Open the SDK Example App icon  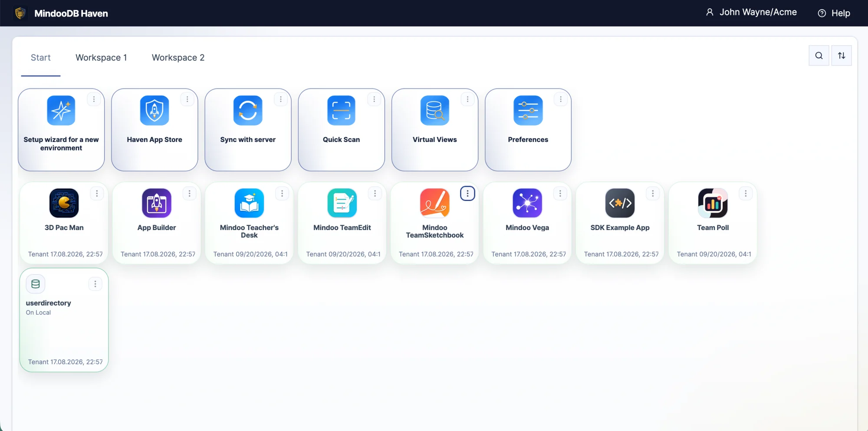[620, 203]
